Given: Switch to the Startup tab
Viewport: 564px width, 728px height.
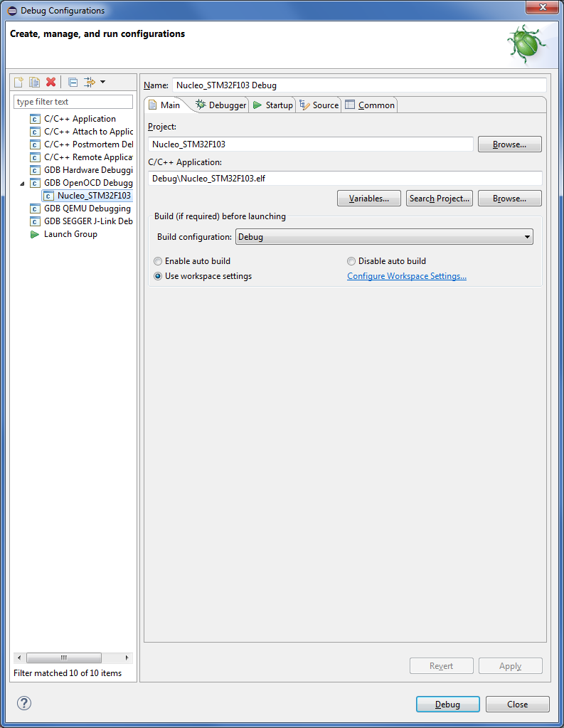Looking at the screenshot, I should tap(273, 105).
